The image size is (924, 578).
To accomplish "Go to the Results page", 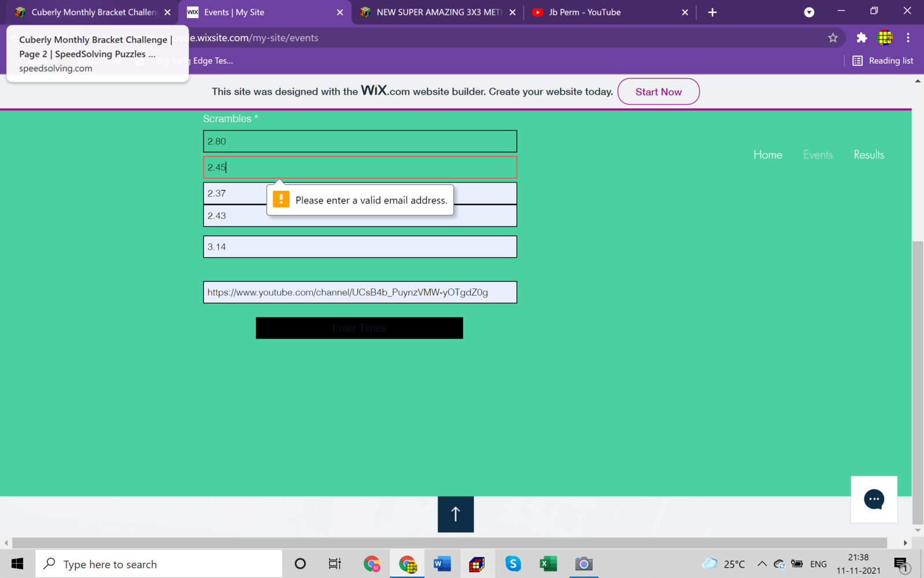I will (869, 155).
